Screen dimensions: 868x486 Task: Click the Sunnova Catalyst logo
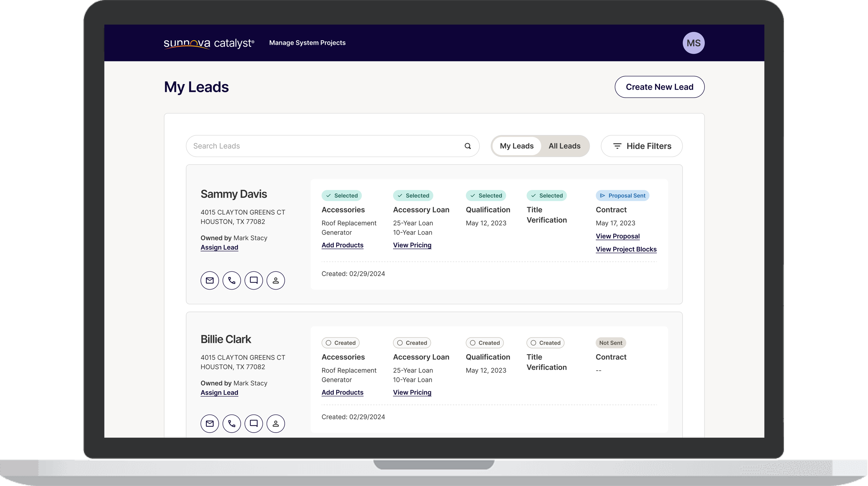pos(209,43)
